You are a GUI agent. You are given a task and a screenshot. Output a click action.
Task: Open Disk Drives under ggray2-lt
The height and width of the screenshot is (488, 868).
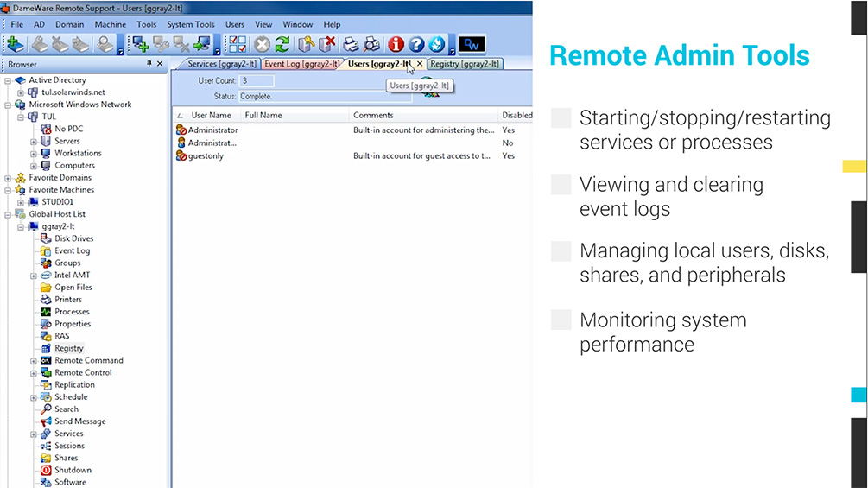click(73, 238)
